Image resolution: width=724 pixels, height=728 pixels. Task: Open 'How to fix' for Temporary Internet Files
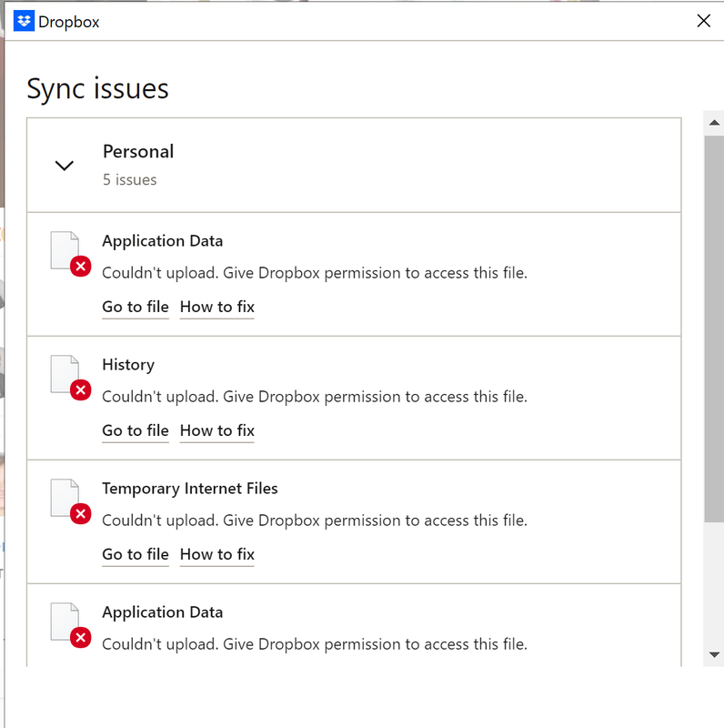pos(217,554)
